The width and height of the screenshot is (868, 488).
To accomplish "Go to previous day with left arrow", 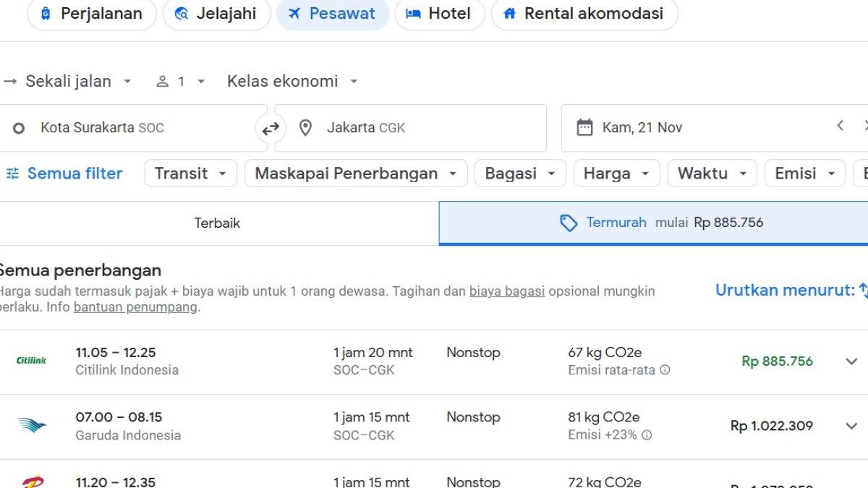I will click(840, 126).
